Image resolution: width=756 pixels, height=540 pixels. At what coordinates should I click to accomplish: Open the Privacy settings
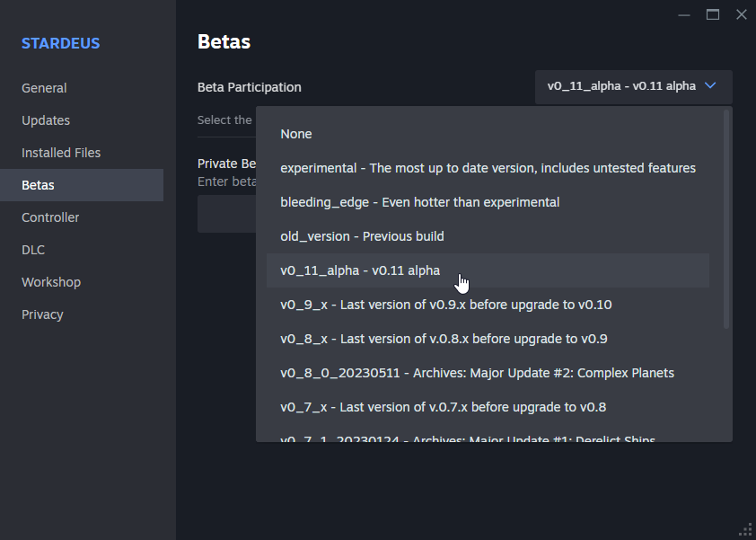[x=42, y=314]
